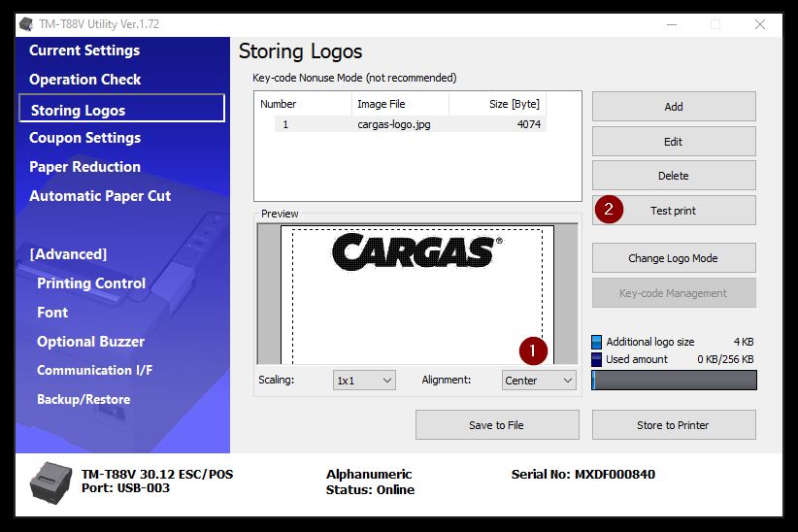The height and width of the screenshot is (532, 798).
Task: Open Backup/Restore page
Action: pos(83,399)
